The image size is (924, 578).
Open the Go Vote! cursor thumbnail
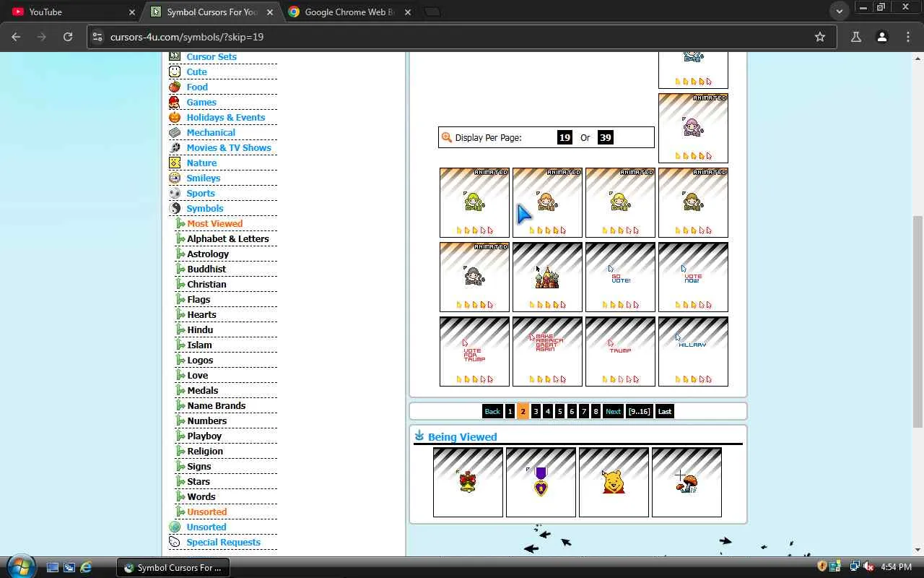tap(620, 277)
